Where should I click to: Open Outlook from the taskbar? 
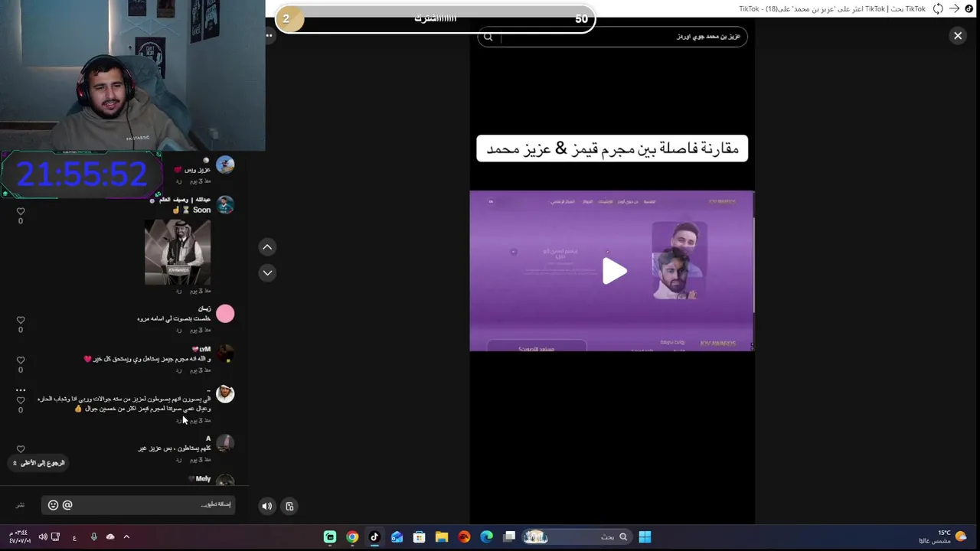397,537
